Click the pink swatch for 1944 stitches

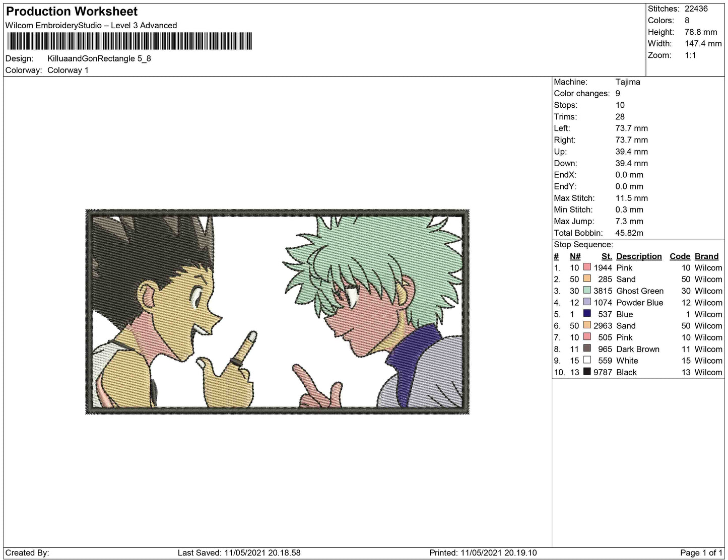(x=587, y=267)
